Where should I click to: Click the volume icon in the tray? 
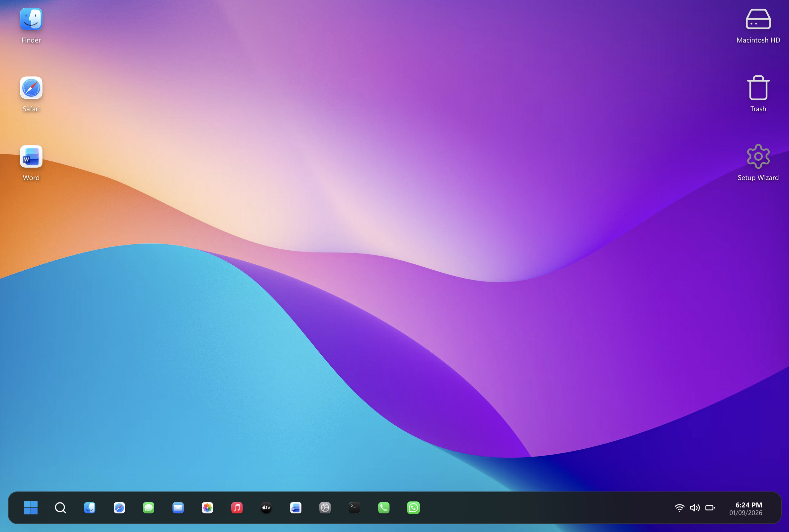[x=695, y=507]
